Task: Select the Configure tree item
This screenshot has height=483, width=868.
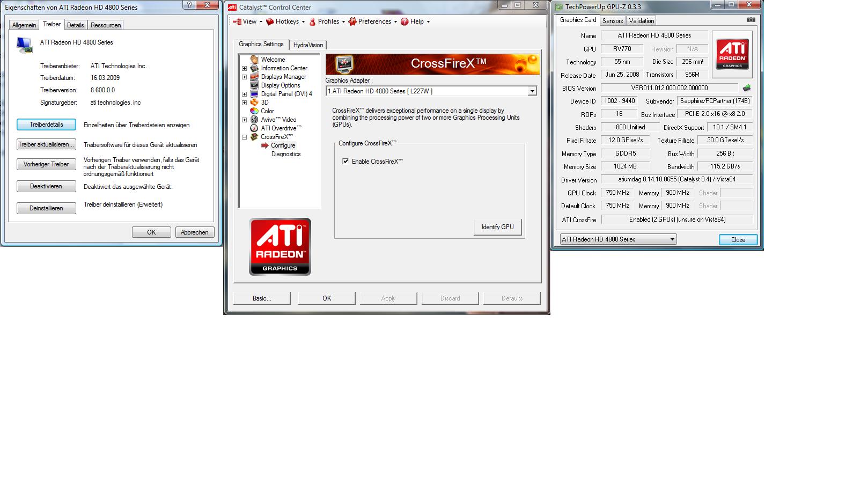Action: click(x=283, y=145)
